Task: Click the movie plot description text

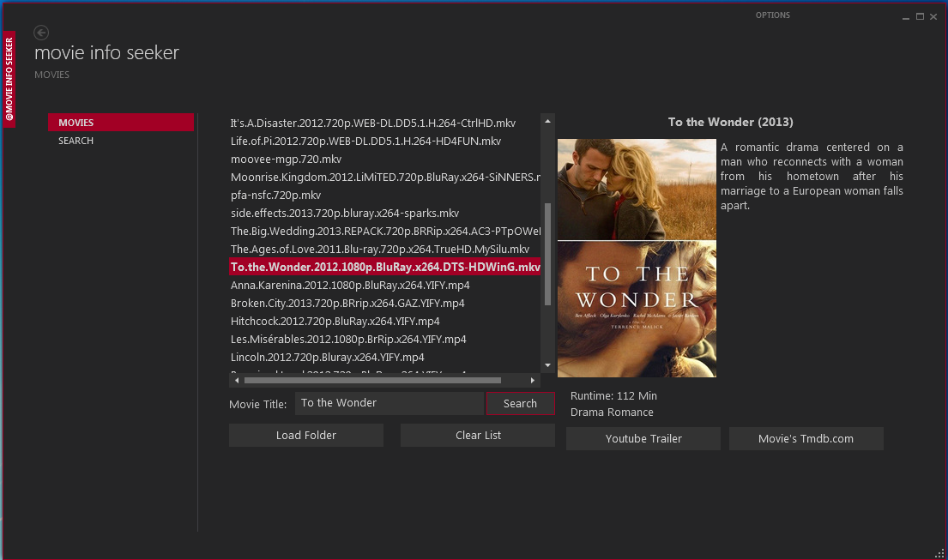Action: [812, 177]
